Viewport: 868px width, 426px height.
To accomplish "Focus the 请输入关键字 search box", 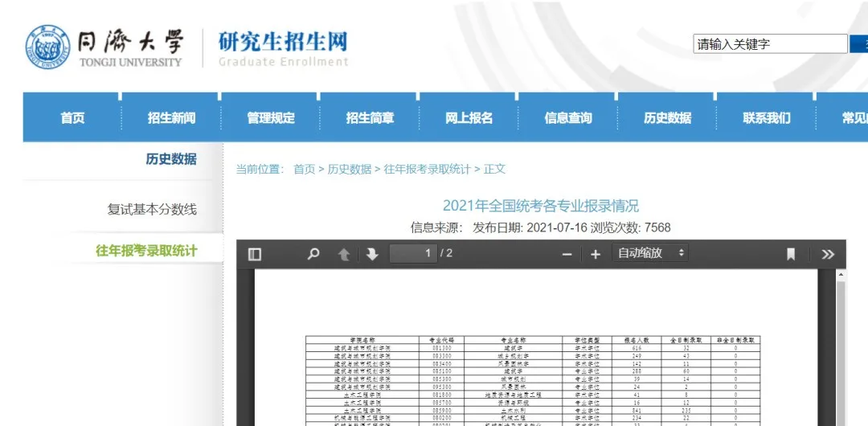I will [770, 44].
